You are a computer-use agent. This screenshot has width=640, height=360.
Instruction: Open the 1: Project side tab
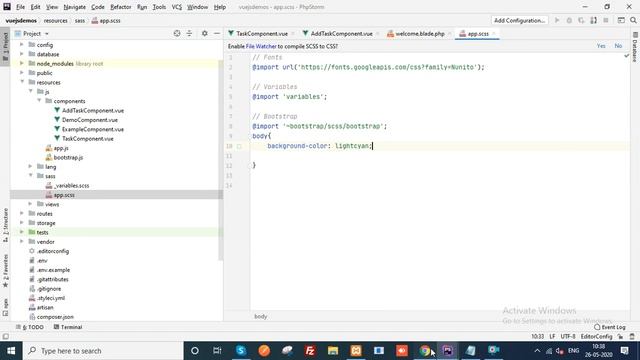pyautogui.click(x=5, y=47)
